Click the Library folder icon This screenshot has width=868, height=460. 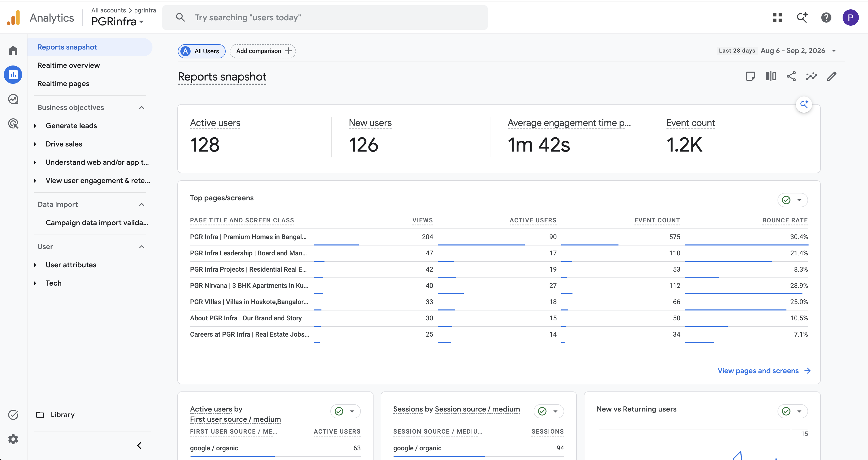40,415
